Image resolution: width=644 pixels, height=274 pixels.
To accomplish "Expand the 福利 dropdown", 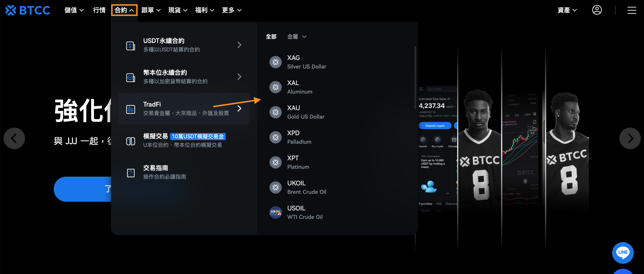I will (x=205, y=10).
